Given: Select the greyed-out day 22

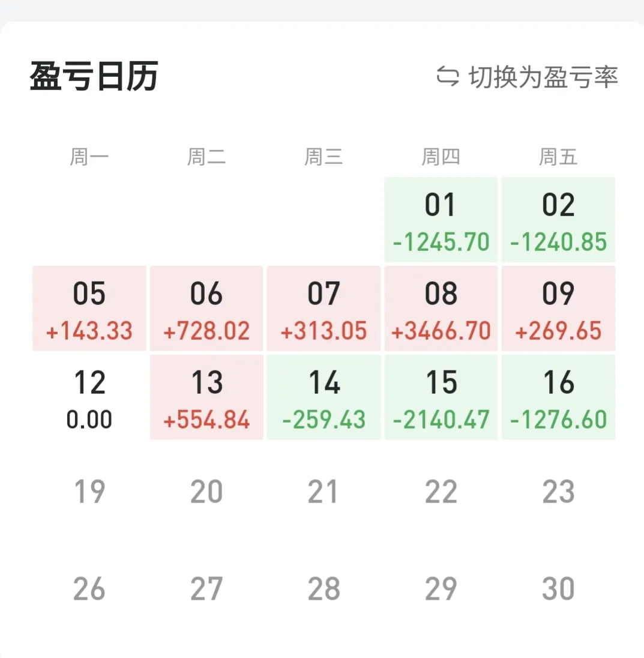Looking at the screenshot, I should 441,492.
